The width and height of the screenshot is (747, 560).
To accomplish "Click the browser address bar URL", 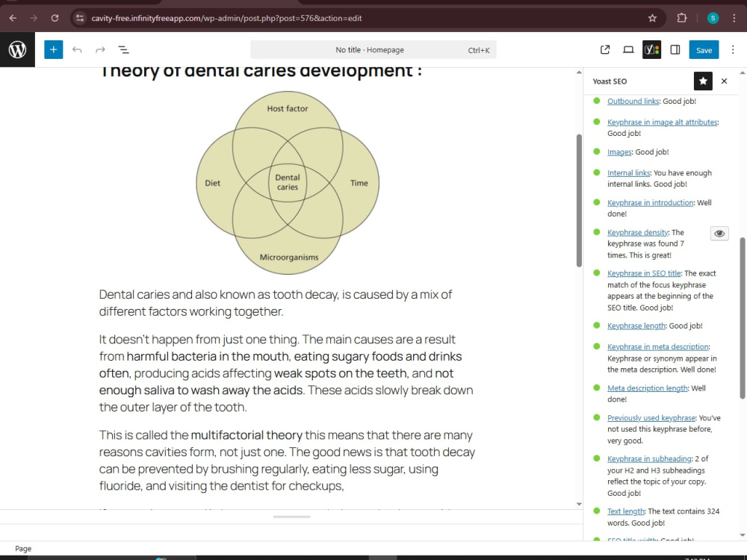I will [x=226, y=18].
